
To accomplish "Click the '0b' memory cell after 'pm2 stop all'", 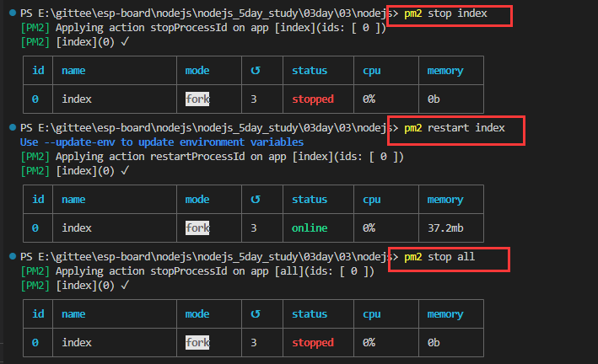I will [434, 342].
